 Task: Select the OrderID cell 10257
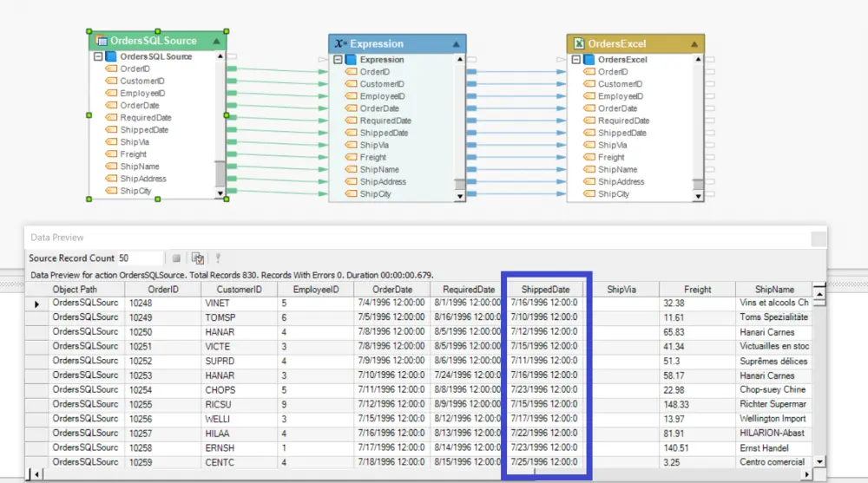click(163, 434)
